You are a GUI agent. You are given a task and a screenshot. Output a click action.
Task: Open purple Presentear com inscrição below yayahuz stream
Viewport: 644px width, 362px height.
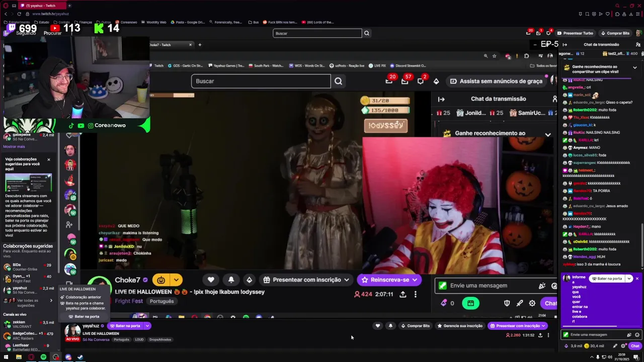(518, 326)
